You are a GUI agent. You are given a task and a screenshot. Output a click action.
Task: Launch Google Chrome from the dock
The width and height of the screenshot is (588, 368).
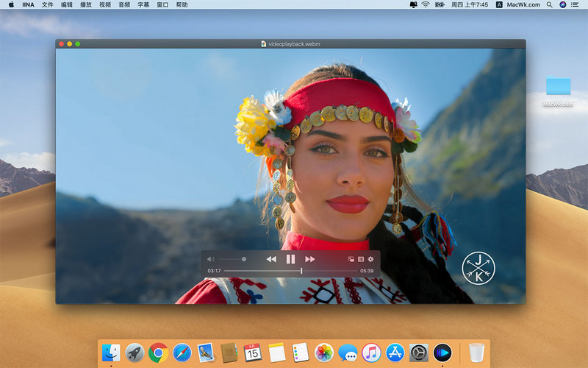(158, 353)
